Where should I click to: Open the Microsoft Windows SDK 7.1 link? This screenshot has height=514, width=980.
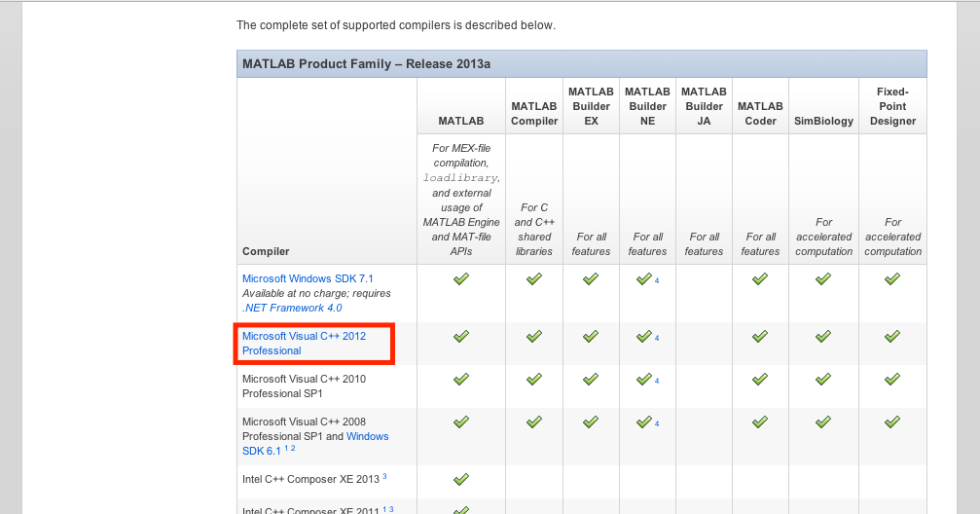click(x=308, y=278)
